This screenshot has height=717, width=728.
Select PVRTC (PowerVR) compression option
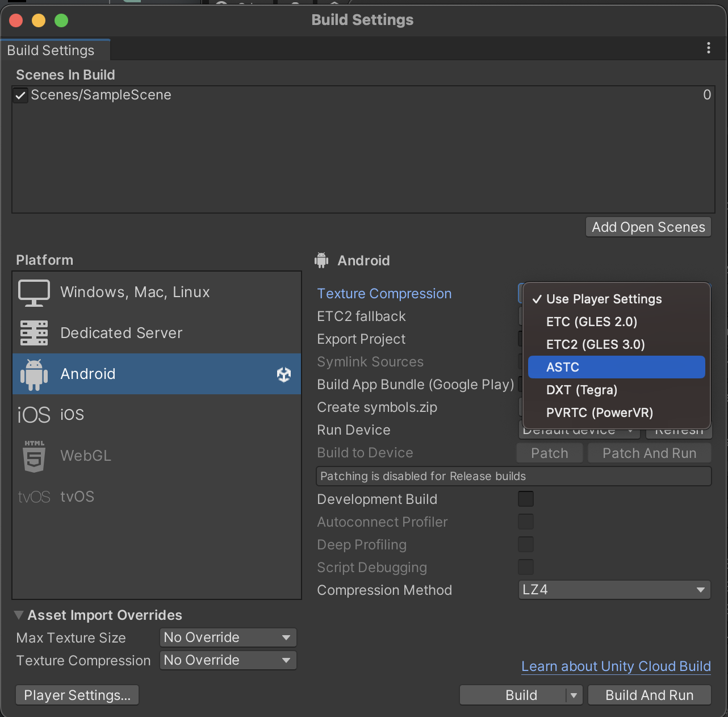(617, 412)
